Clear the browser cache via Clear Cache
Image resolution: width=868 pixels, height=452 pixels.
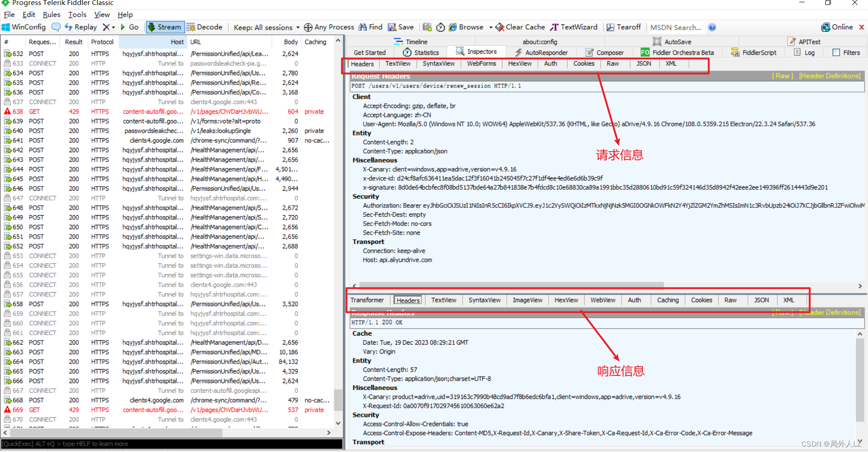520,27
